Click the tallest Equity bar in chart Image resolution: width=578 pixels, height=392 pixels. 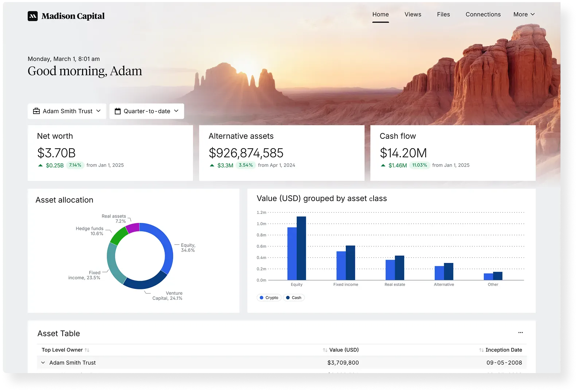click(x=301, y=248)
